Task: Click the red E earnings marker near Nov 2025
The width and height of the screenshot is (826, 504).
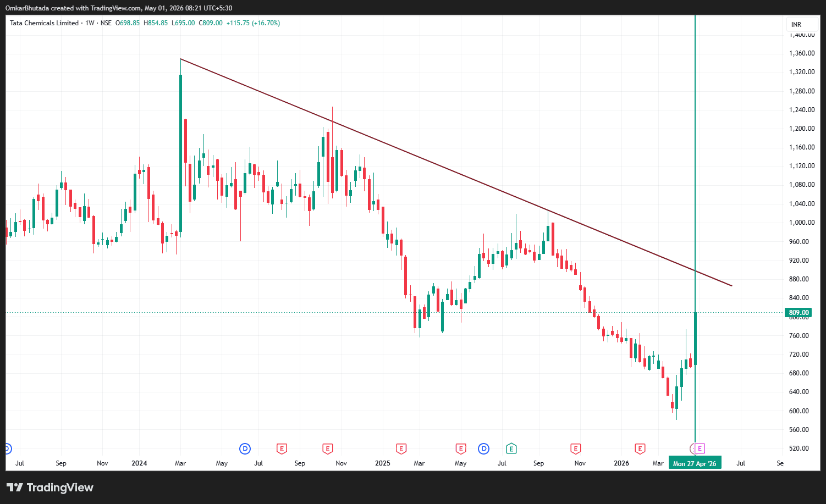Action: tap(576, 449)
